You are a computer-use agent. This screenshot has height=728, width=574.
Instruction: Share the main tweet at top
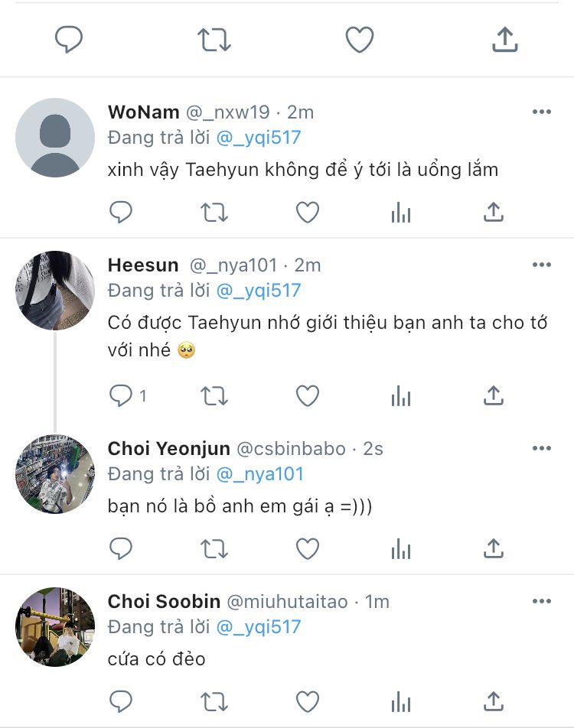504,39
